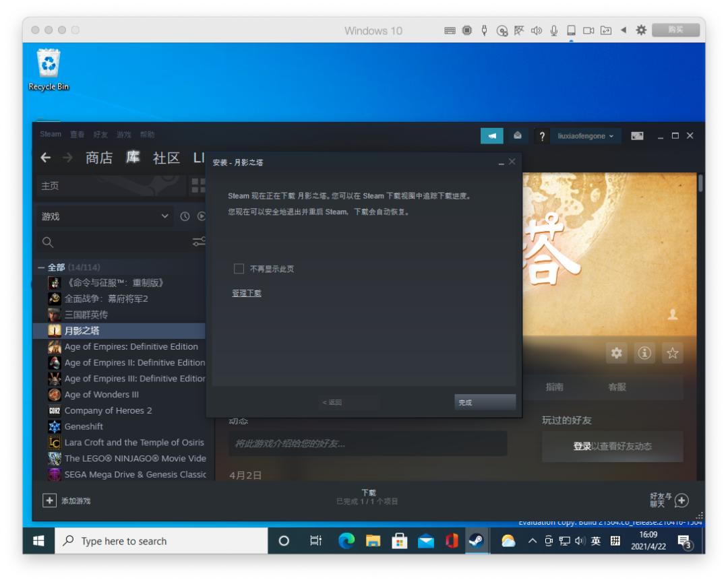
Task: Open the 游戏 category dropdown
Action: pyautogui.click(x=105, y=216)
